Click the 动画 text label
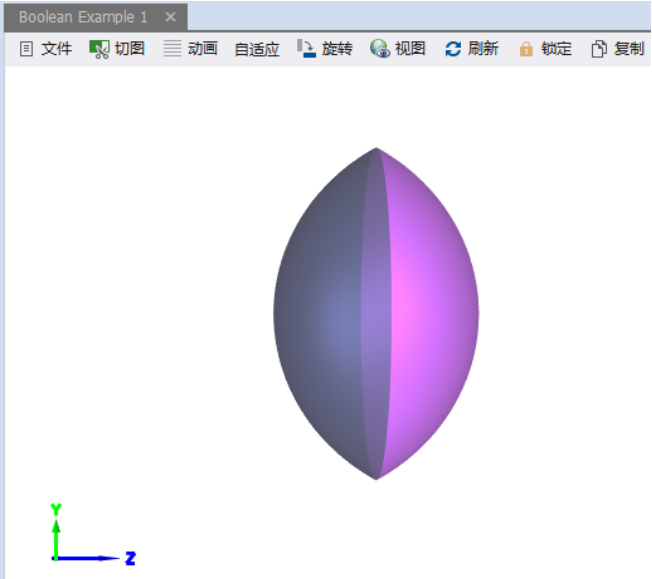Screen dimensions: 652x579 coord(203,49)
